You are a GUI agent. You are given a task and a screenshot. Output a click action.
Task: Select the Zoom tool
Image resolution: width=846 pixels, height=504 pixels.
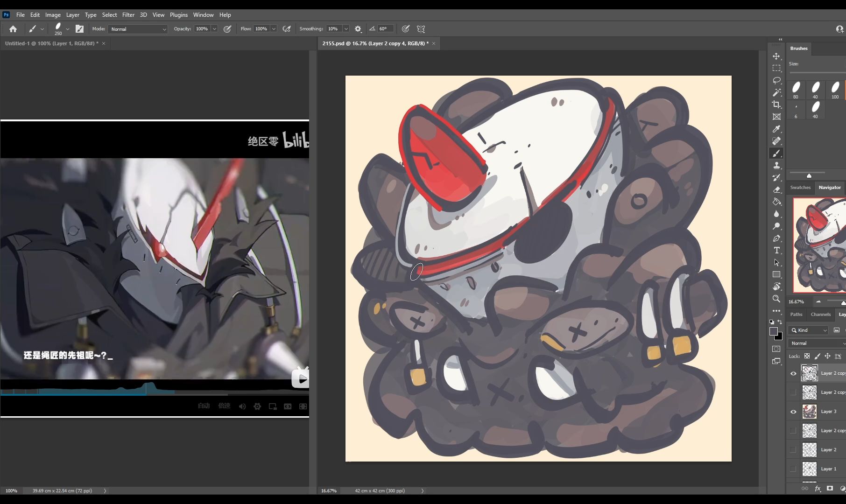click(x=776, y=299)
